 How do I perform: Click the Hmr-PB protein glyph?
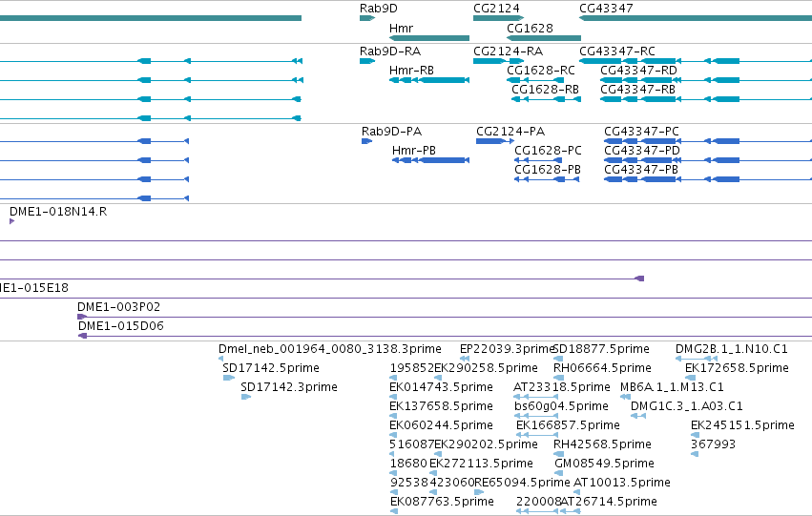tap(431, 160)
